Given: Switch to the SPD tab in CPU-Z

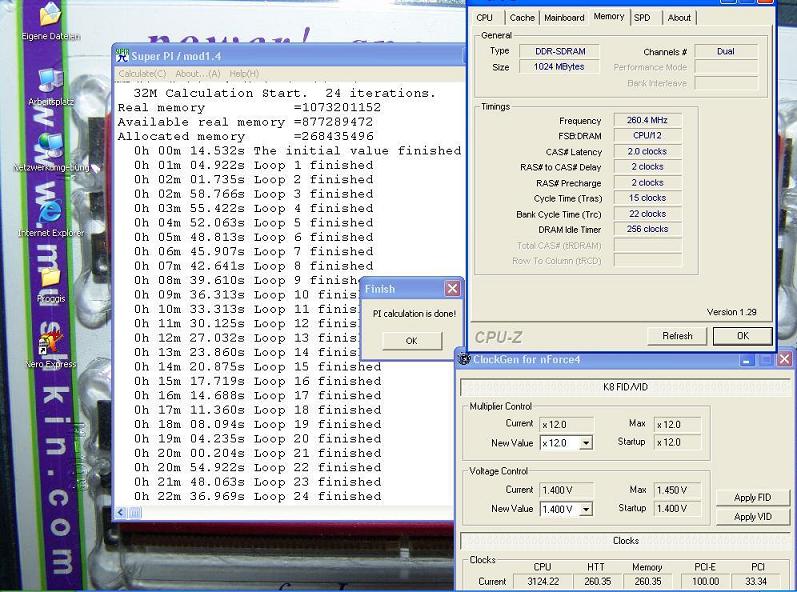Looking at the screenshot, I should tap(642, 18).
